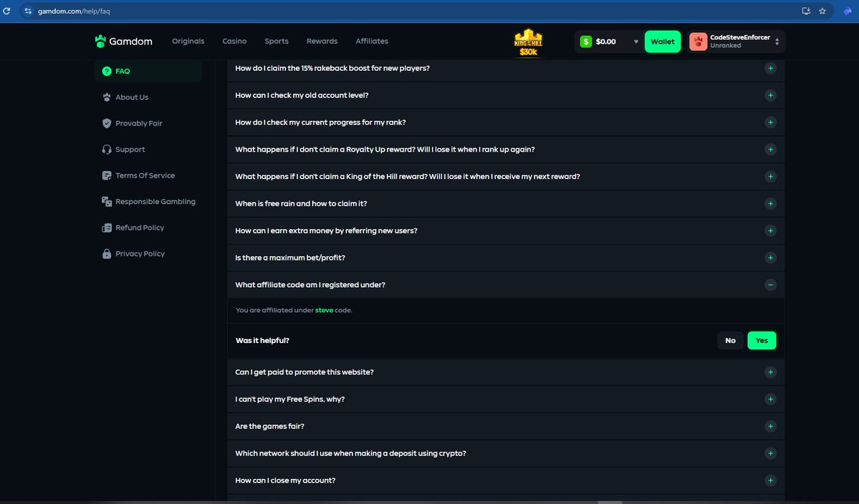
Task: Click the Responsible Gambling icon
Action: click(107, 201)
